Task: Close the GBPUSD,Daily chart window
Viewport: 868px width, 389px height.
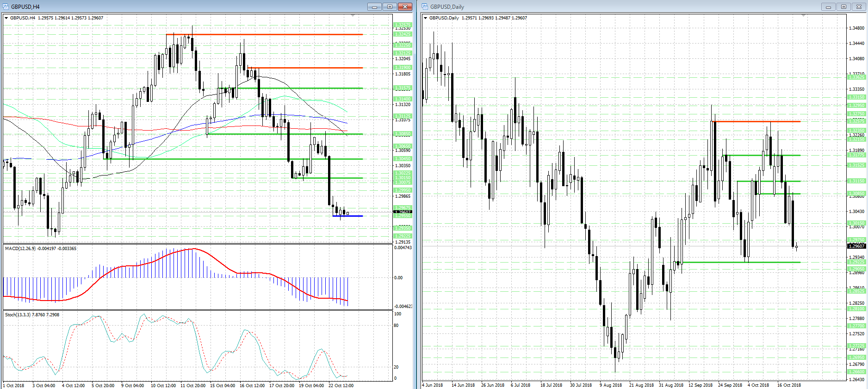Action: click(x=859, y=6)
